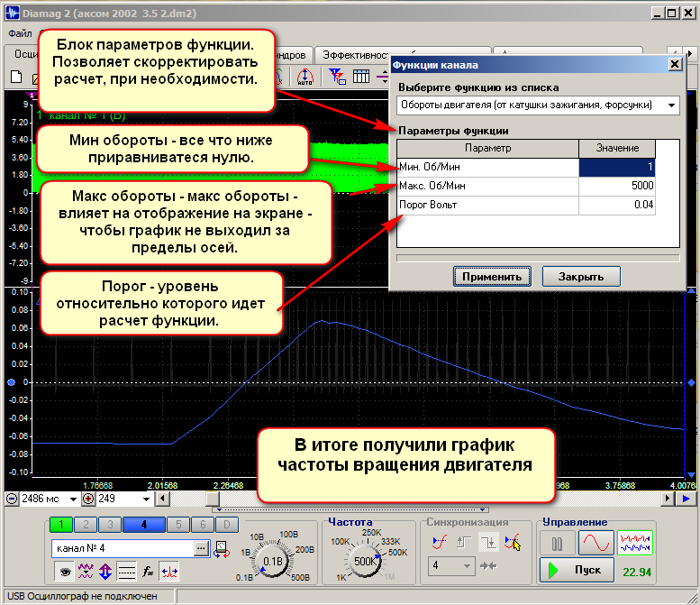
Task: Select the rising-edge sync curve icon
Action: tap(440, 542)
